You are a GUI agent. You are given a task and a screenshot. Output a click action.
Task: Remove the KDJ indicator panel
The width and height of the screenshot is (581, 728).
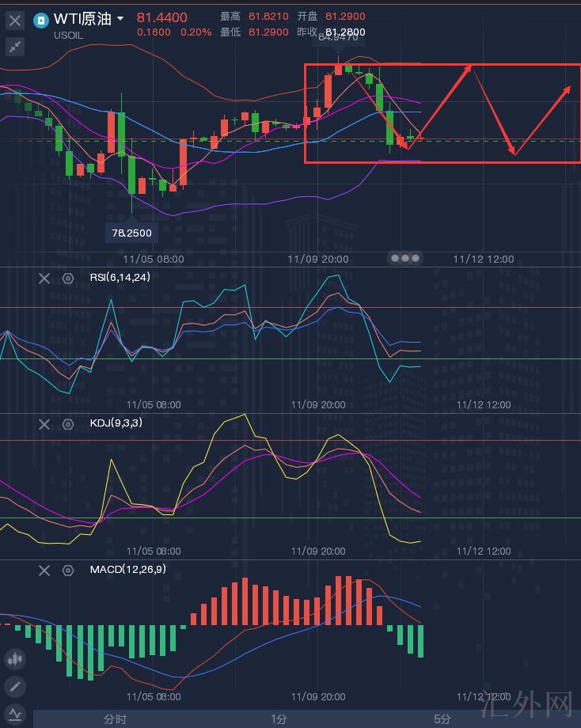click(x=44, y=424)
